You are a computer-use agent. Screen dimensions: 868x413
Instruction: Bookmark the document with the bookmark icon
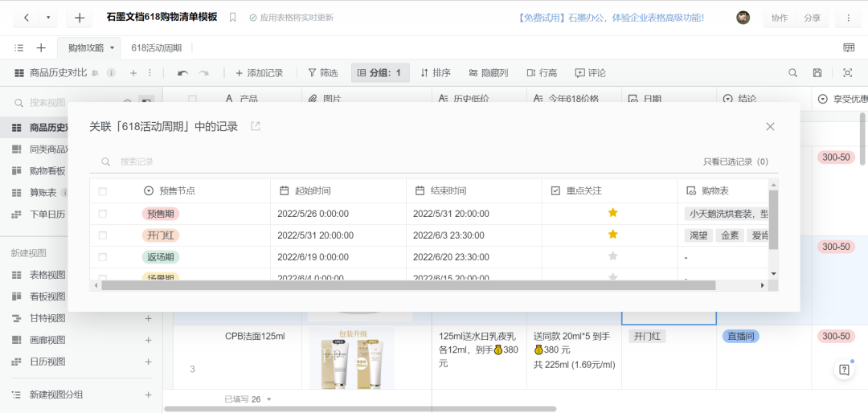(232, 18)
